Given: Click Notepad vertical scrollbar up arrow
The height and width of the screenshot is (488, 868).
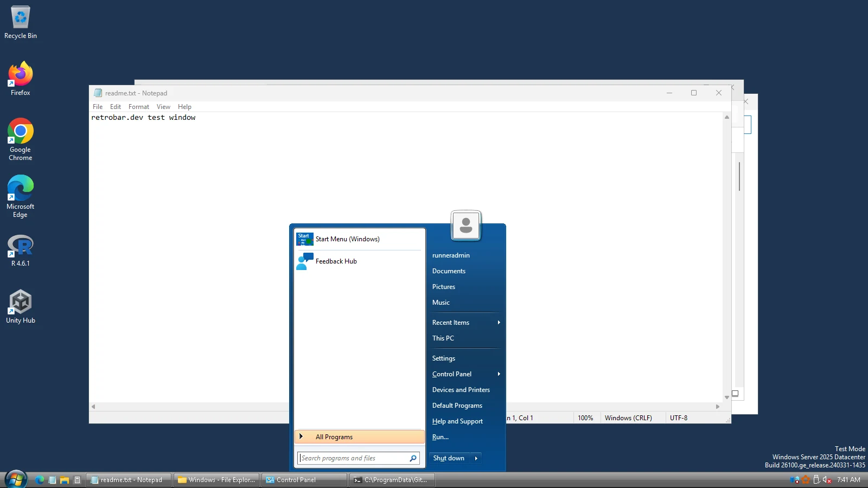Looking at the screenshot, I should [727, 117].
